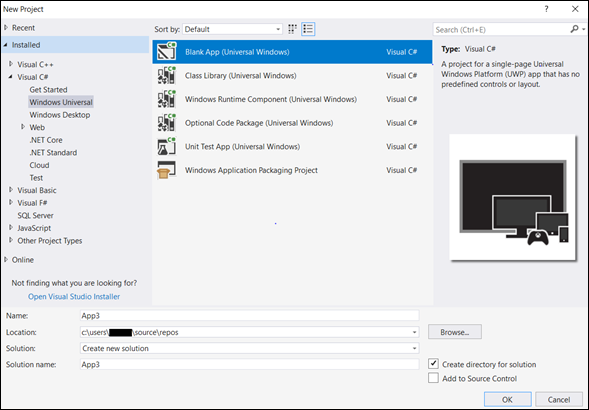
Task: Click the UWP devices preview image
Action: [513, 197]
